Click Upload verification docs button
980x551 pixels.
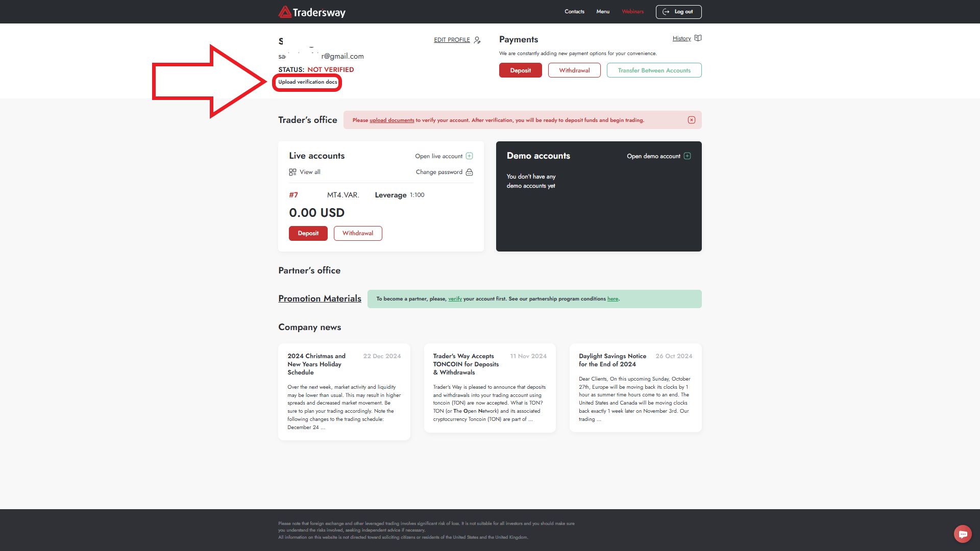tap(307, 82)
